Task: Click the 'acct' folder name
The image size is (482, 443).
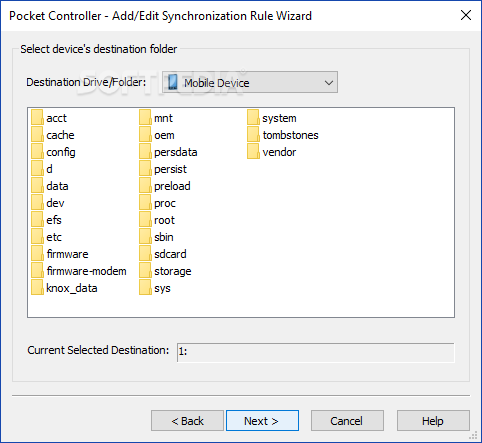Action: 56,118
